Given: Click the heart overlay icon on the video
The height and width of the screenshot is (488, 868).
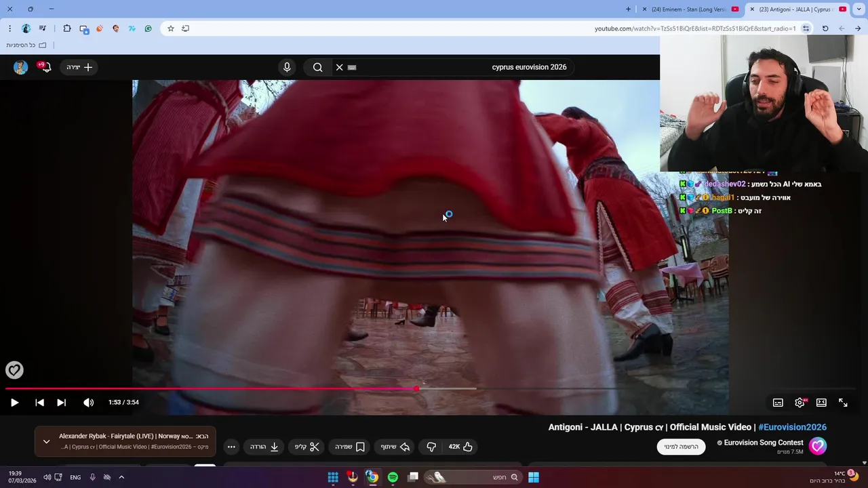Looking at the screenshot, I should [x=14, y=369].
